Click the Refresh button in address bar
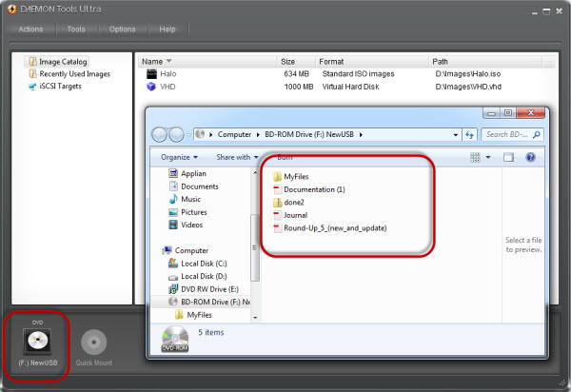Image resolution: width=571 pixels, height=392 pixels. pyautogui.click(x=470, y=135)
